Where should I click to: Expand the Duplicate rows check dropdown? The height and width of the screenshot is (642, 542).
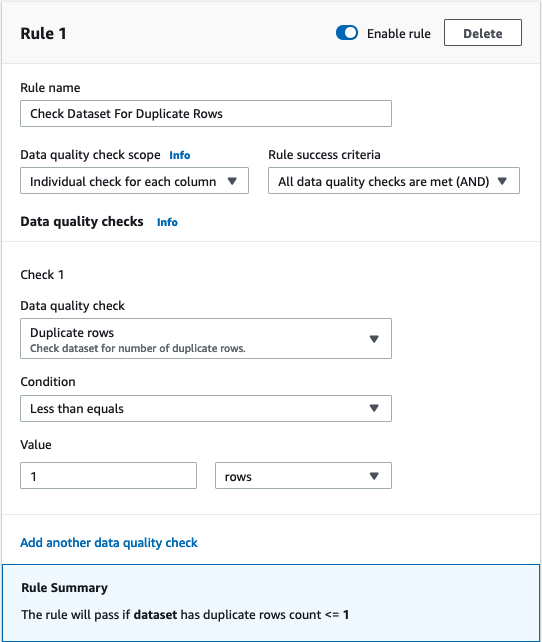[x=206, y=339]
